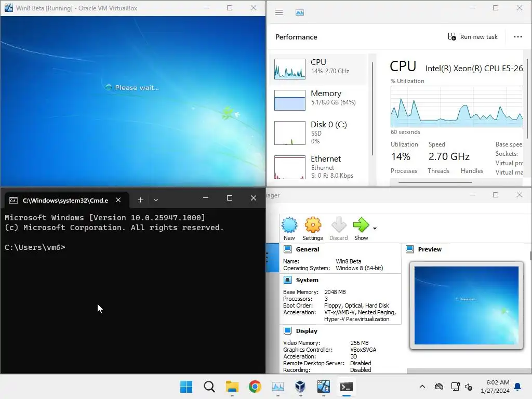Select the Memory performance item

pyautogui.click(x=319, y=100)
